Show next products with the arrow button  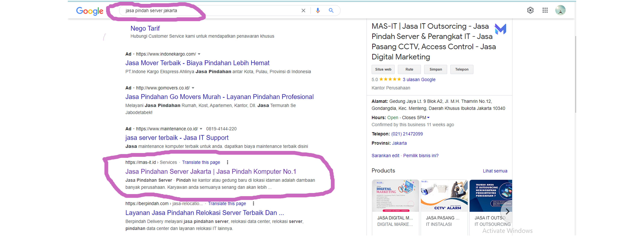coord(507,212)
